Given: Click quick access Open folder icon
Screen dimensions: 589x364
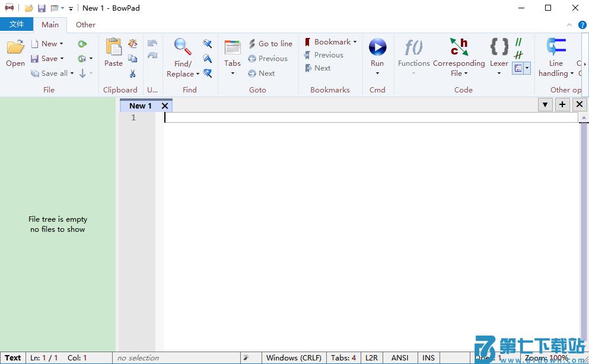Looking at the screenshot, I should [29, 8].
